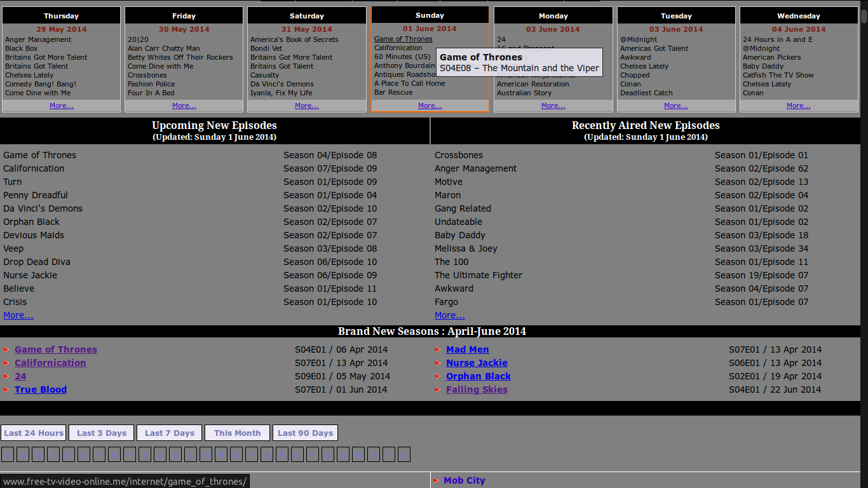Expand Thursday's schedule with More link

(x=61, y=106)
